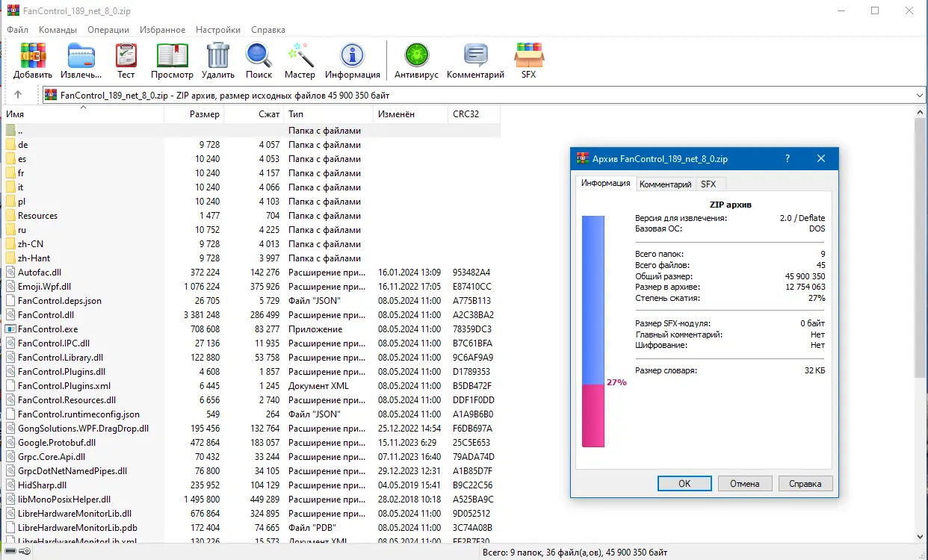This screenshot has width=928, height=560.
Task: Open the Просмотр viewer icon
Action: pyautogui.click(x=172, y=56)
